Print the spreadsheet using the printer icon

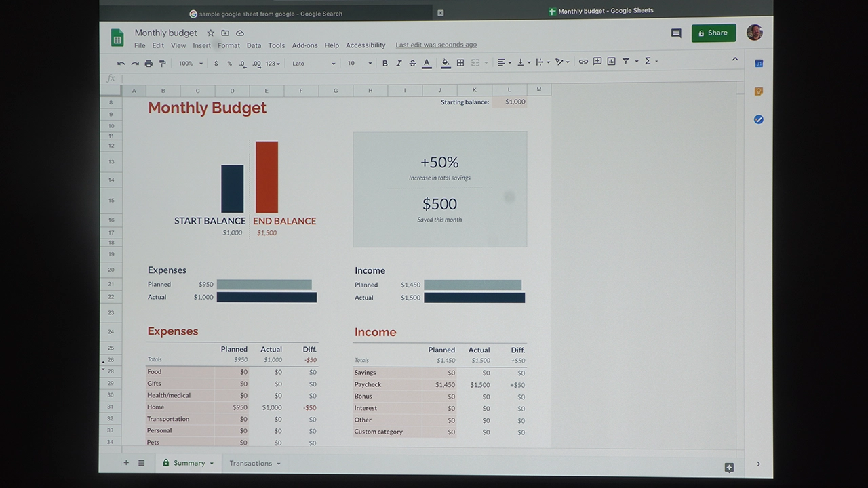(x=149, y=64)
